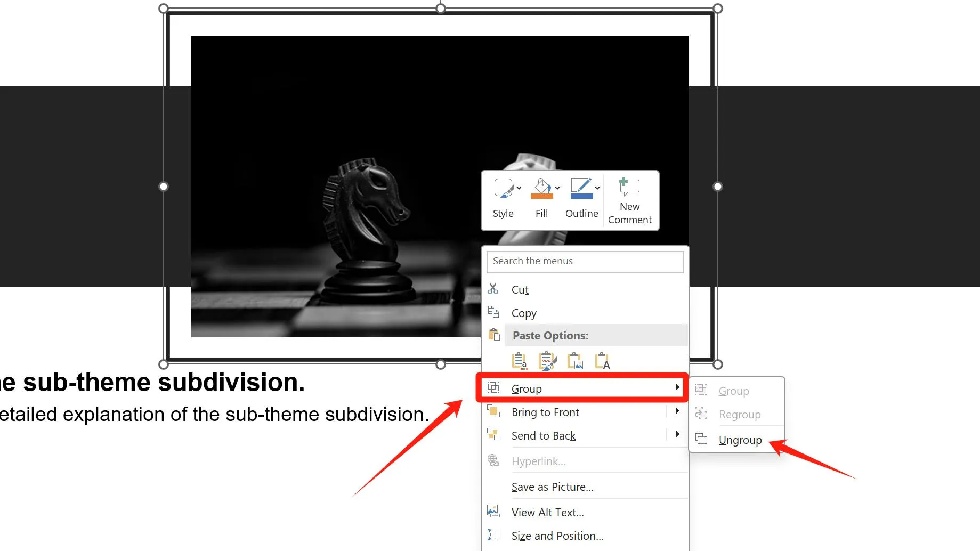Click the Size and Position icon
This screenshot has width=980, height=551.
[493, 534]
